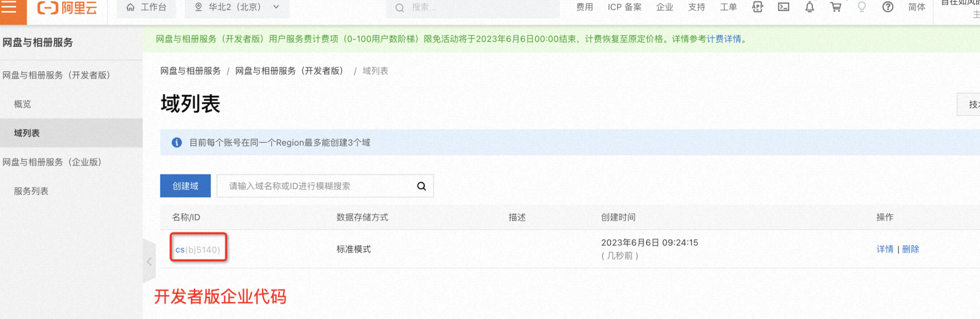Open the help question mark icon
980x319 pixels.
coord(887,7)
